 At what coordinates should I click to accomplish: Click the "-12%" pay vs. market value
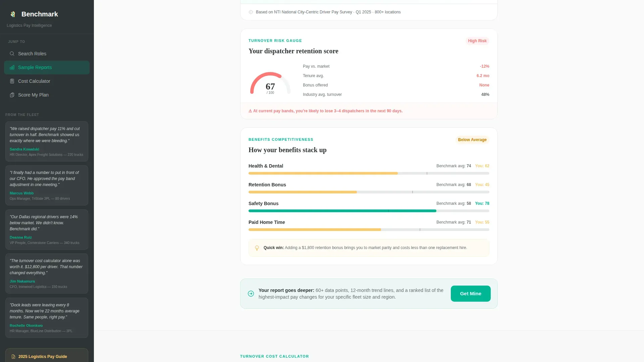(x=484, y=66)
